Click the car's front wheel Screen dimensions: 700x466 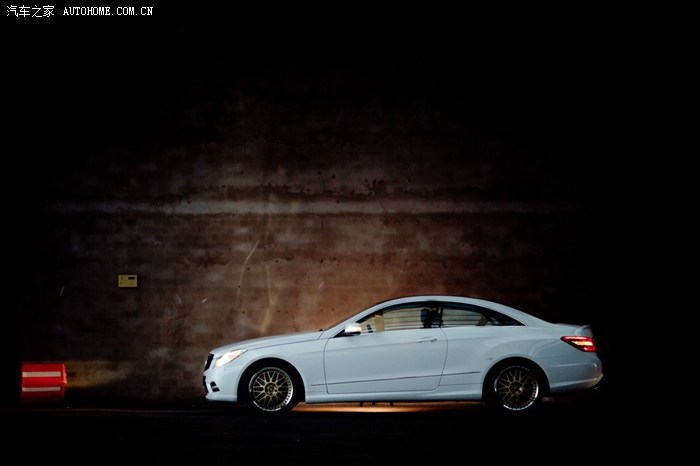pos(271,388)
